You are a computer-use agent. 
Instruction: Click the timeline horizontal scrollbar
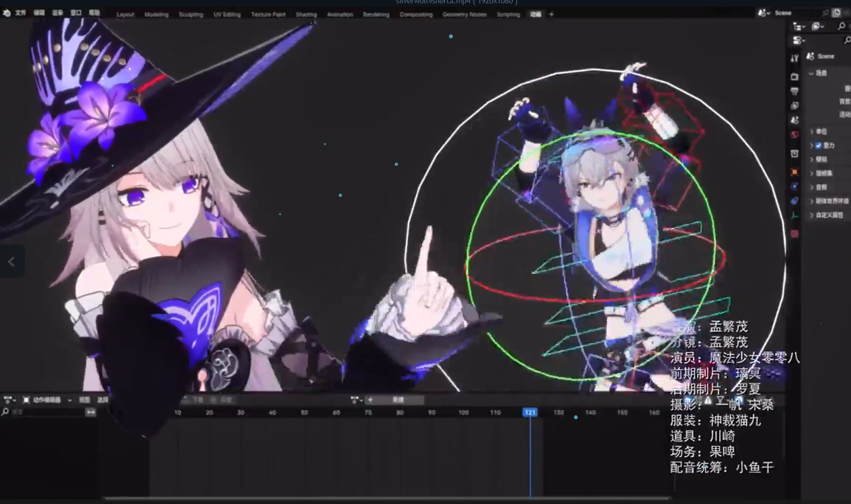pos(387,498)
